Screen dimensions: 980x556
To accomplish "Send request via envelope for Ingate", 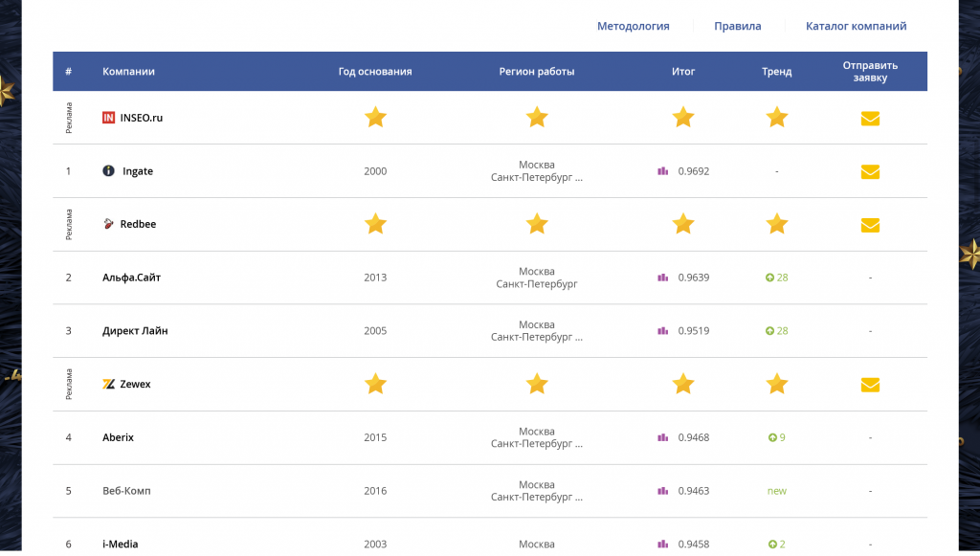I will tap(870, 172).
